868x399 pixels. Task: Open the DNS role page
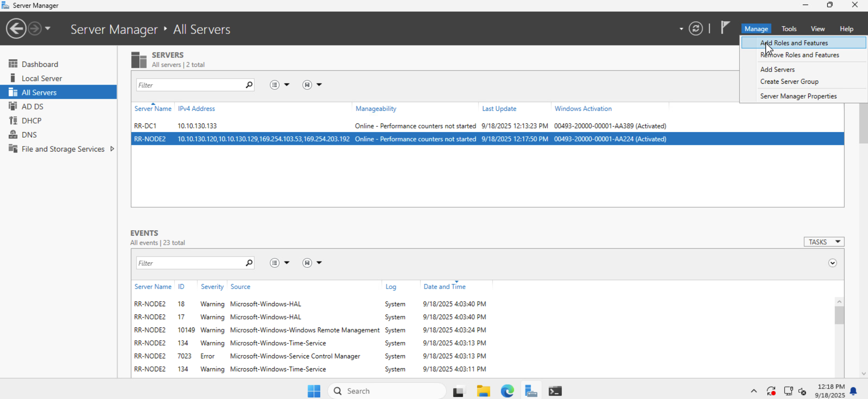tap(58, 134)
